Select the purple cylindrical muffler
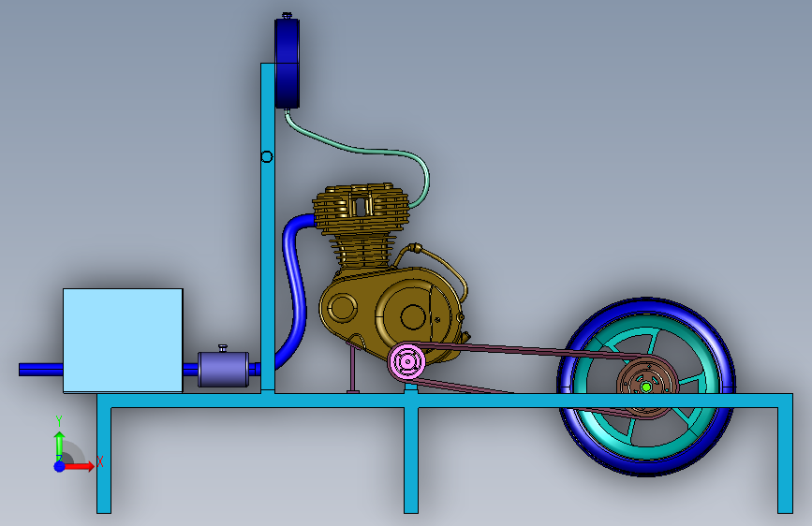 coord(223,369)
